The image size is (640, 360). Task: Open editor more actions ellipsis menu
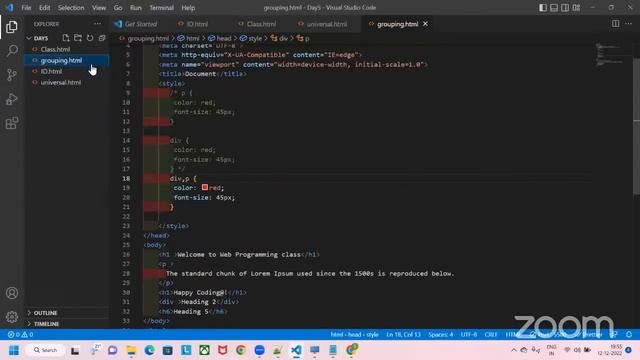[x=628, y=24]
